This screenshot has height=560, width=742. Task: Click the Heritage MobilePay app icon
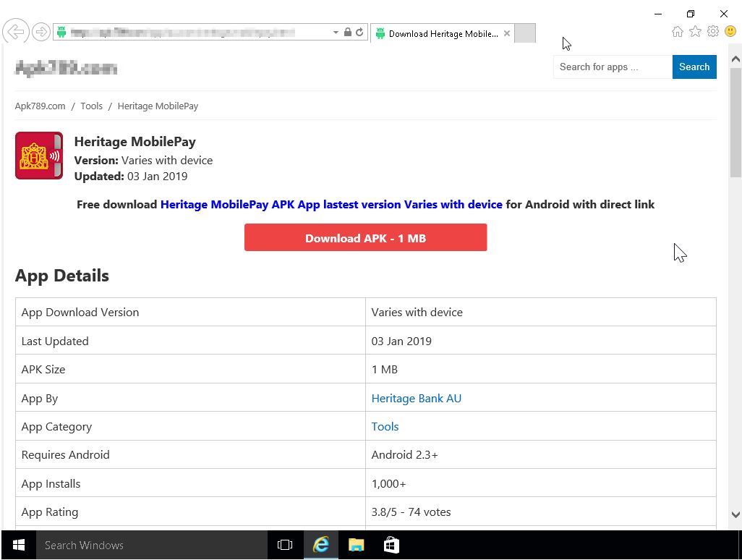pos(39,156)
